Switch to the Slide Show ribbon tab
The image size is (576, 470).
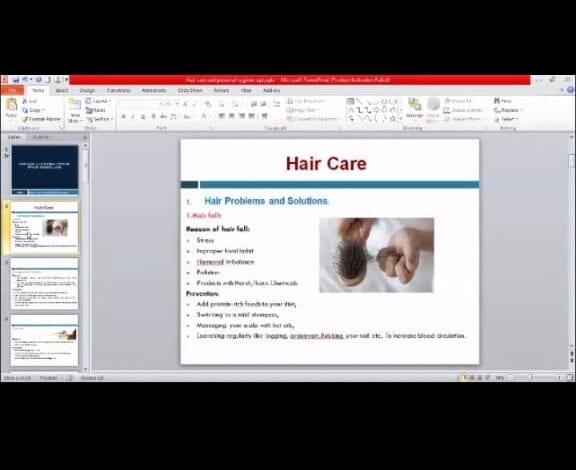pos(190,90)
